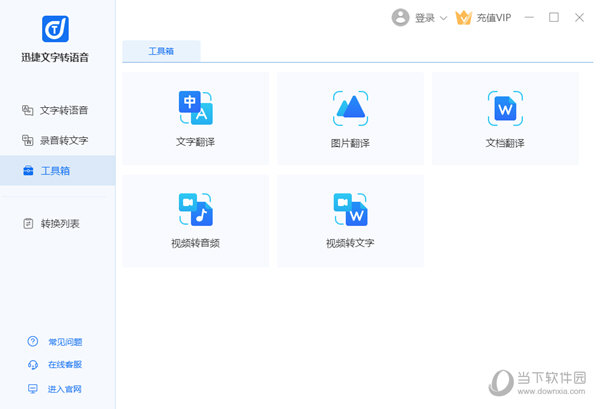Open 文字转语音 in the sidebar

(57, 110)
